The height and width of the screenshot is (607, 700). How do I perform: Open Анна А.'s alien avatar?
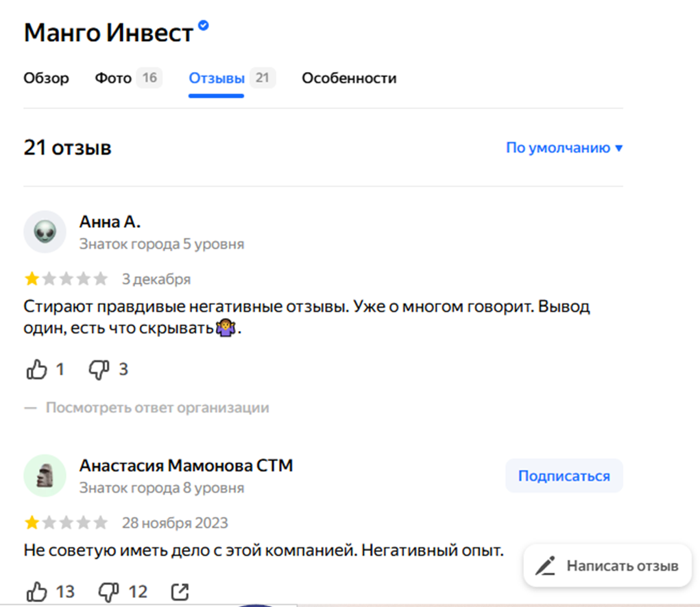coord(45,231)
